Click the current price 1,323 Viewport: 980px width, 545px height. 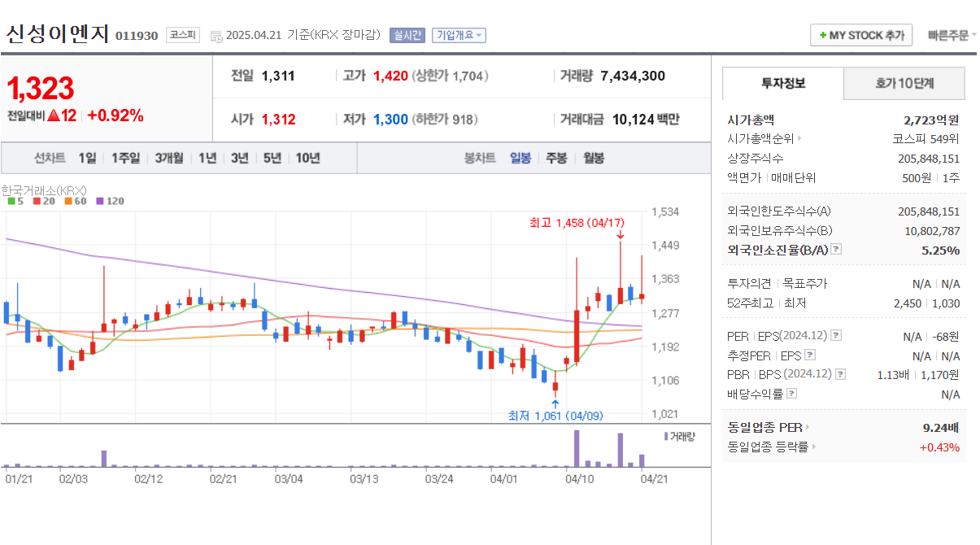pos(41,88)
